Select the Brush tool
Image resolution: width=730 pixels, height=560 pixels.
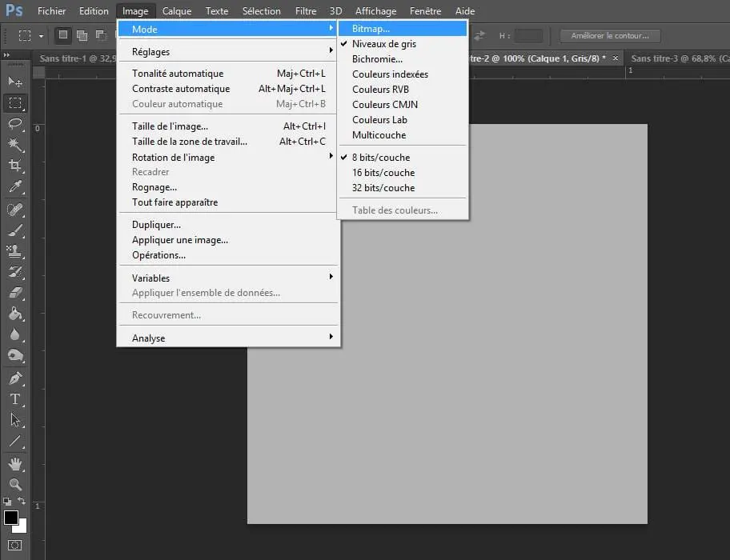pyautogui.click(x=15, y=230)
